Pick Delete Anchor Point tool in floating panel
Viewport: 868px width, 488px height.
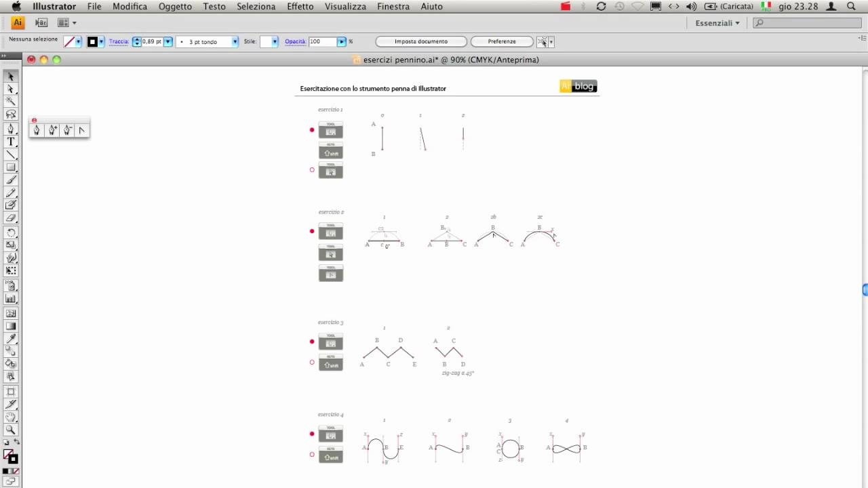(67, 130)
